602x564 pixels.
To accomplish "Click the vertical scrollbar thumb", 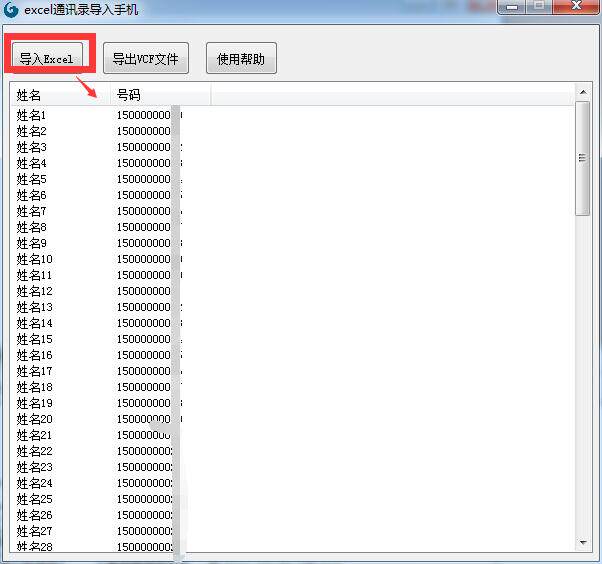I will coord(582,158).
